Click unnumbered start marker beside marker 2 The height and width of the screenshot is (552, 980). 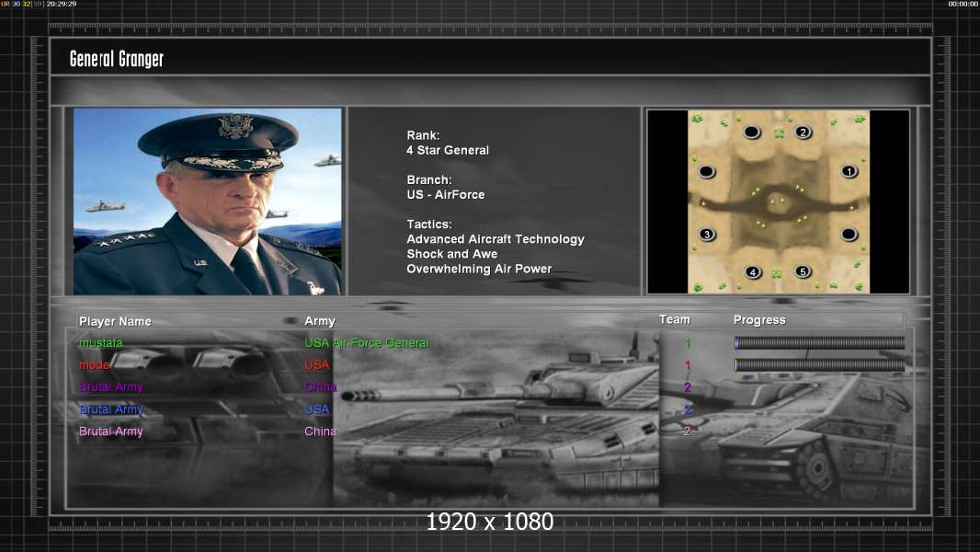pos(752,132)
